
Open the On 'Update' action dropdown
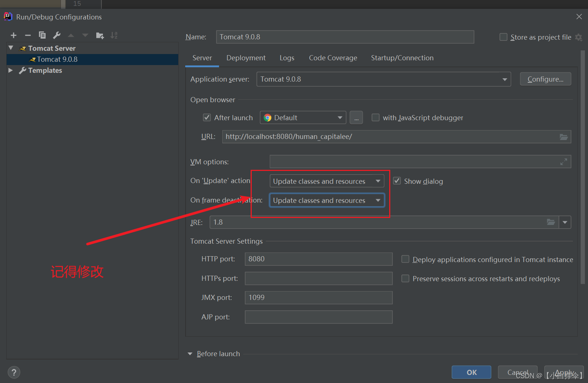pyautogui.click(x=327, y=181)
